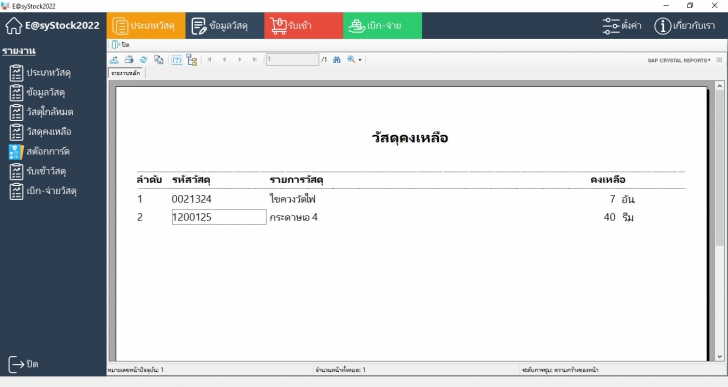Screen dimensions: 728x387
Task: Click the remaining quantity 40
Action: point(610,217)
